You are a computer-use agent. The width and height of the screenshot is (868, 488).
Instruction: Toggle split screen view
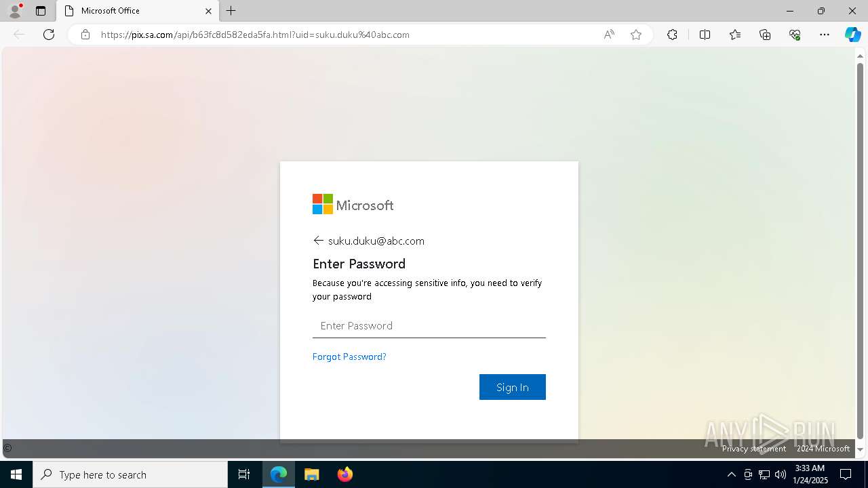(705, 35)
